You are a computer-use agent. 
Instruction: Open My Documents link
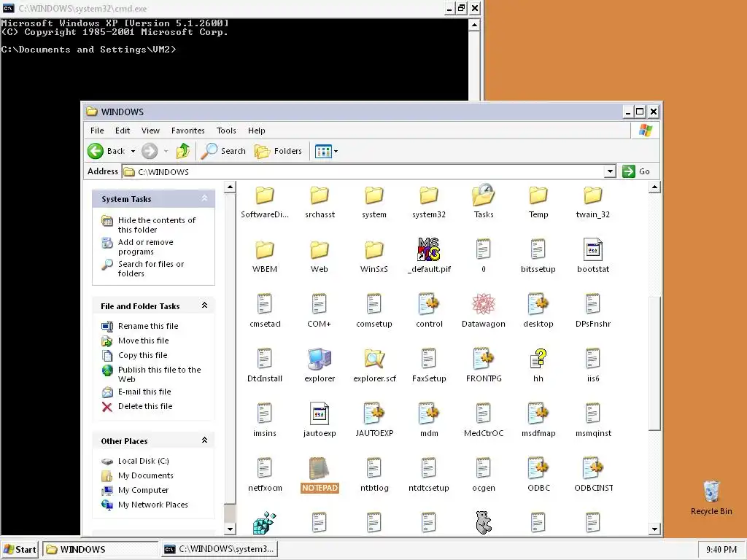point(146,475)
